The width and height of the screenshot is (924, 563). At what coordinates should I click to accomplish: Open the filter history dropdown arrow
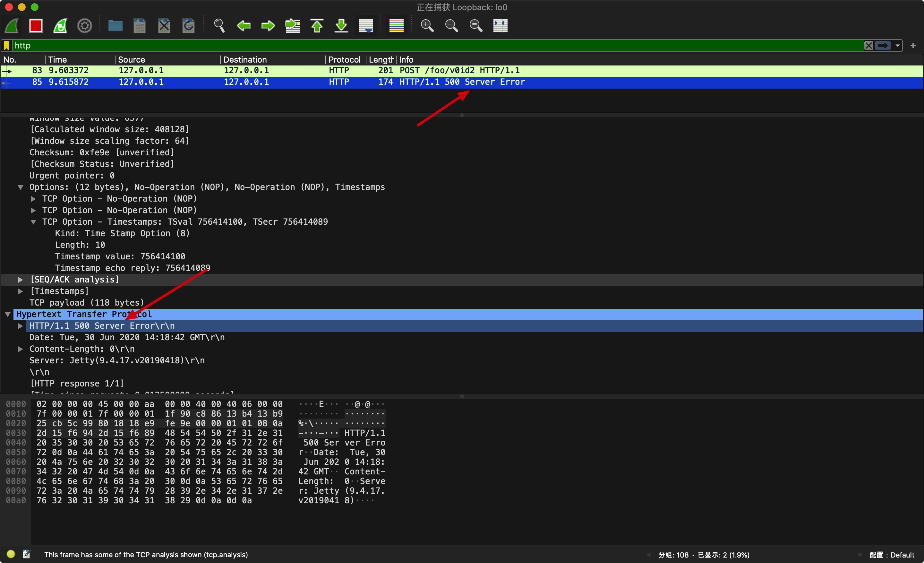click(897, 46)
